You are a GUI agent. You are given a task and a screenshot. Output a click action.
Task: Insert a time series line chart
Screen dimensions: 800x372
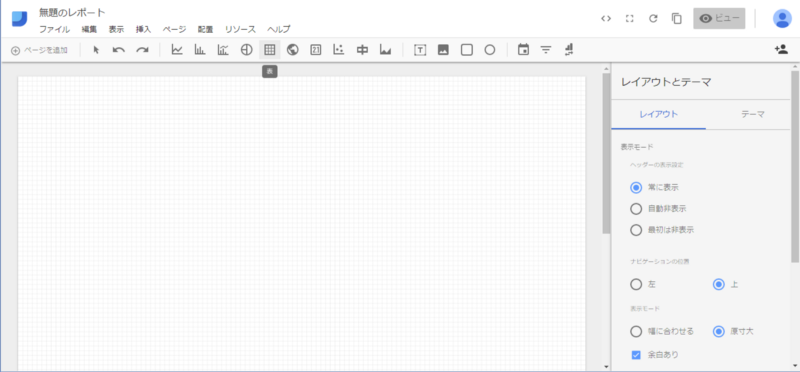point(177,50)
